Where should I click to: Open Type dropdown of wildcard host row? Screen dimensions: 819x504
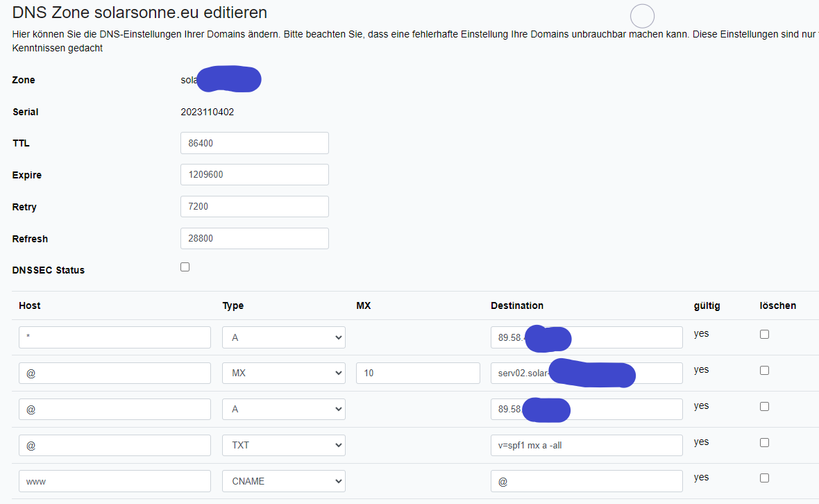[283, 337]
